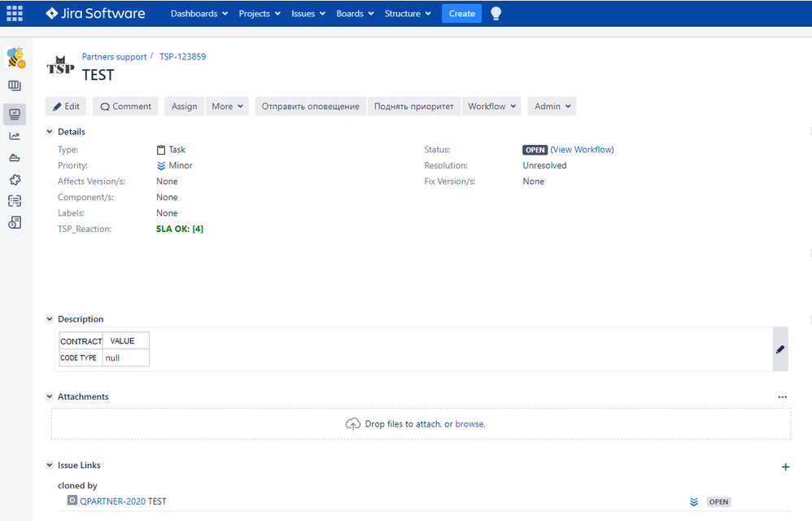Viewport: 812px width, 521px height.
Task: Collapse the Description section
Action: coord(50,319)
